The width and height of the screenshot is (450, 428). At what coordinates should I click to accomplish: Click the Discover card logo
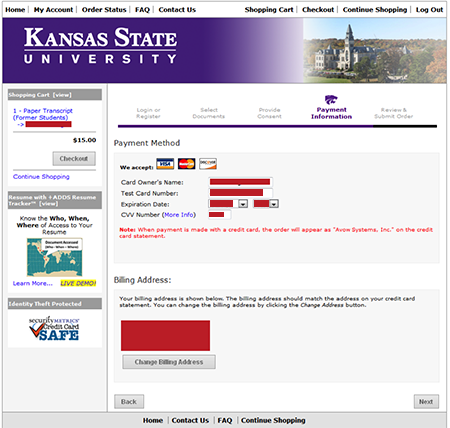click(x=208, y=164)
